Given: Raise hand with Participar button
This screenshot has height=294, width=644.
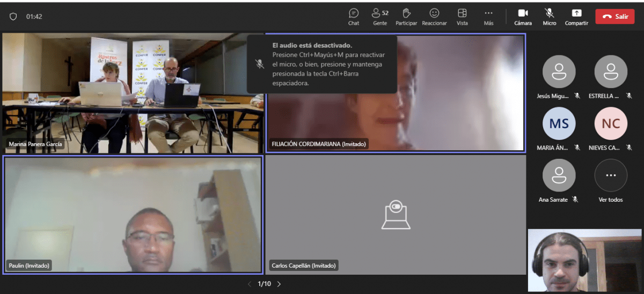Looking at the screenshot, I should point(406,16).
